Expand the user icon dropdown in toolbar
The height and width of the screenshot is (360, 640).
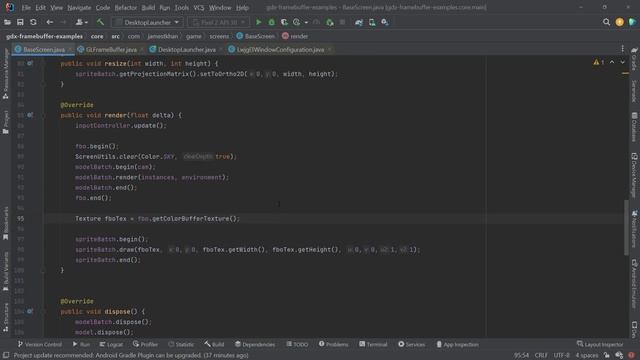81,22
